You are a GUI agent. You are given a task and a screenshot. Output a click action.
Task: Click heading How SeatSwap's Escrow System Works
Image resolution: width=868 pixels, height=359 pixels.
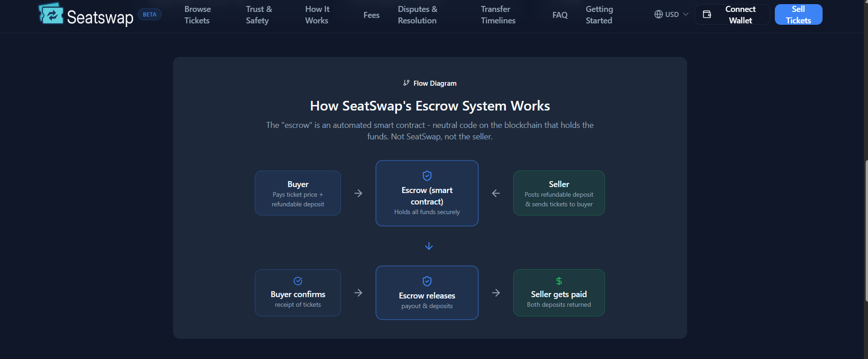pyautogui.click(x=430, y=106)
